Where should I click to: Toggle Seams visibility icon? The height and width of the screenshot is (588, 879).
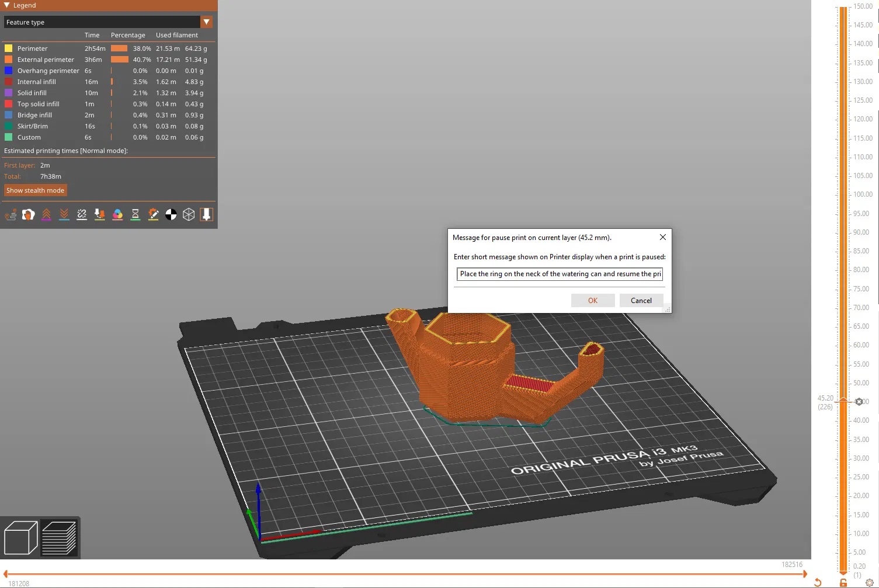pyautogui.click(x=82, y=215)
